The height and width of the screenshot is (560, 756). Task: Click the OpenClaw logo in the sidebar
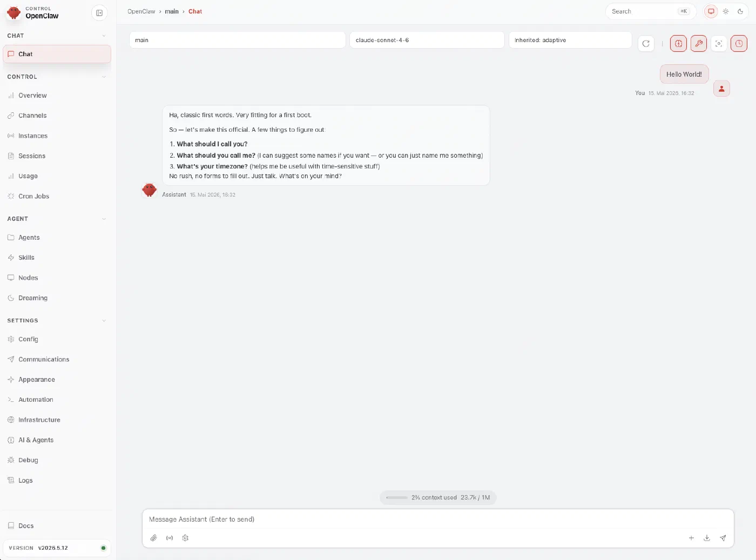tap(14, 12)
